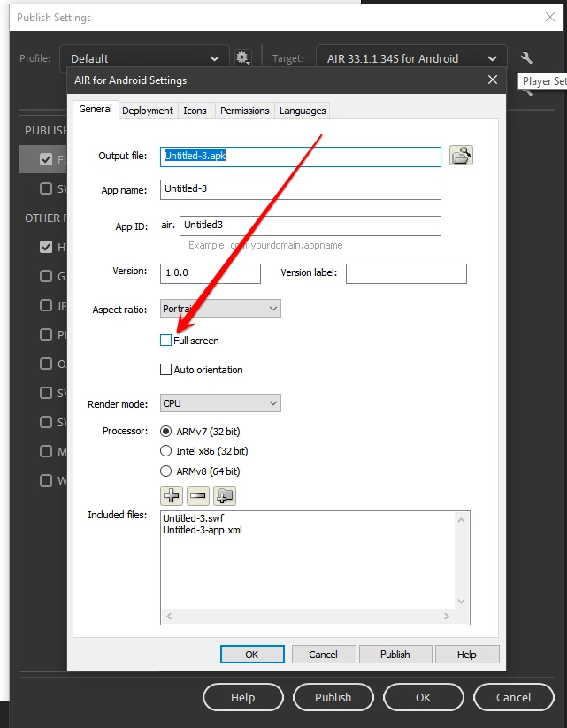Select Untitled-3-app.xml in Included files

[x=203, y=530]
